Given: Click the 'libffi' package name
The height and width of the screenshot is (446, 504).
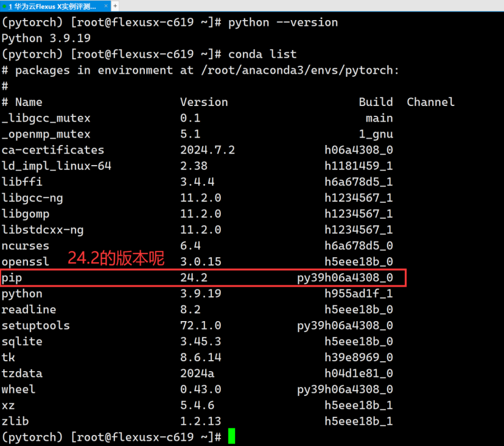Looking at the screenshot, I should coord(22,182).
